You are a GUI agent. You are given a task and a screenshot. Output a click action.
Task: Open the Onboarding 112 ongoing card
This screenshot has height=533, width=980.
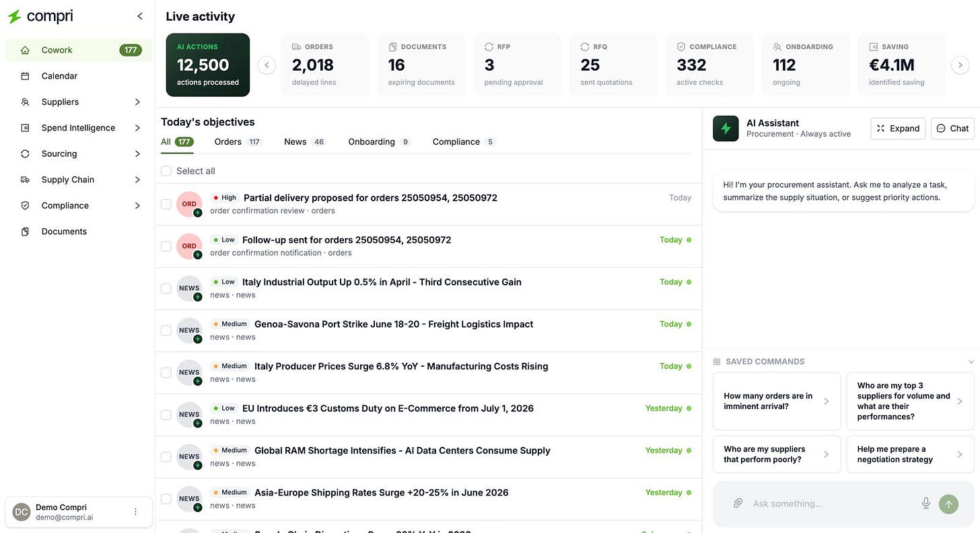point(806,65)
